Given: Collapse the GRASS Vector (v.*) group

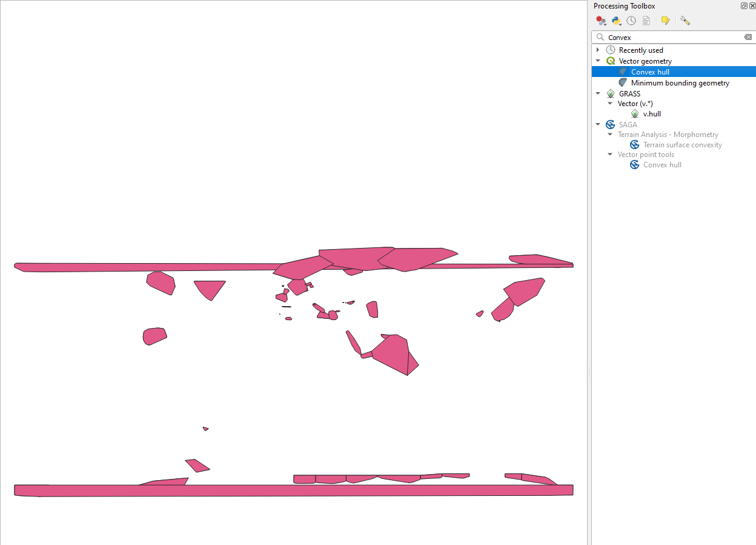Looking at the screenshot, I should [610, 103].
